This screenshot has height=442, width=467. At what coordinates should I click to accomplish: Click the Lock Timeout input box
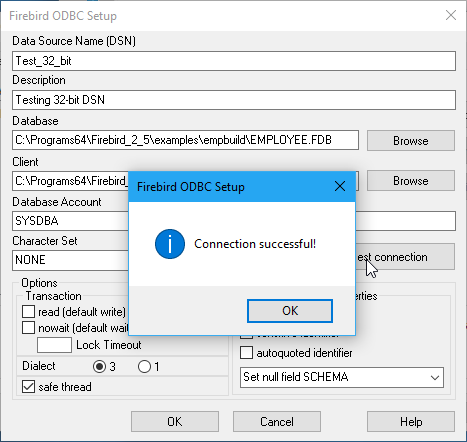tap(54, 345)
